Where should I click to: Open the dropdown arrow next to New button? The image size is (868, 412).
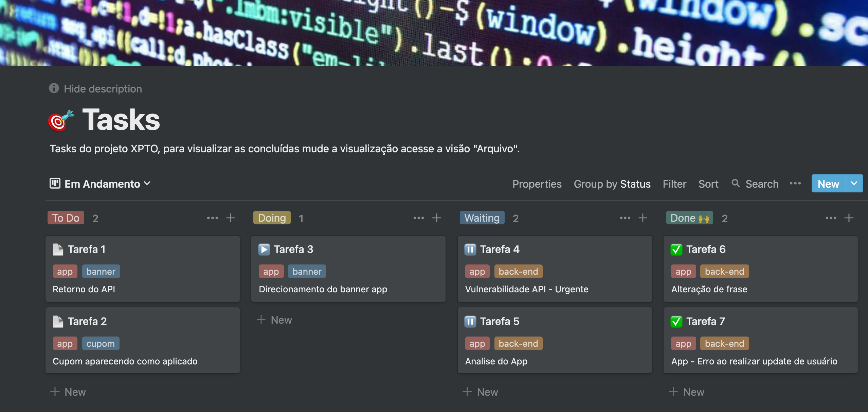coord(854,184)
